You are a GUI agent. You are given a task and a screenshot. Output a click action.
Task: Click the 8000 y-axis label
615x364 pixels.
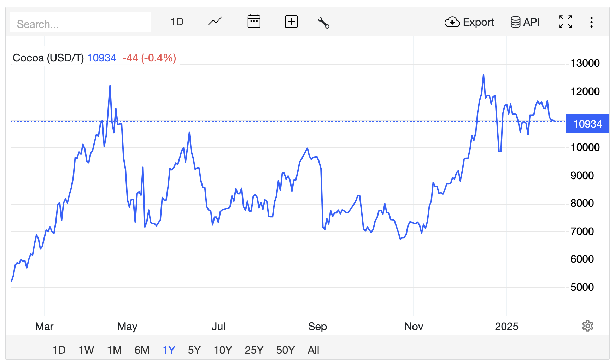coord(582,203)
